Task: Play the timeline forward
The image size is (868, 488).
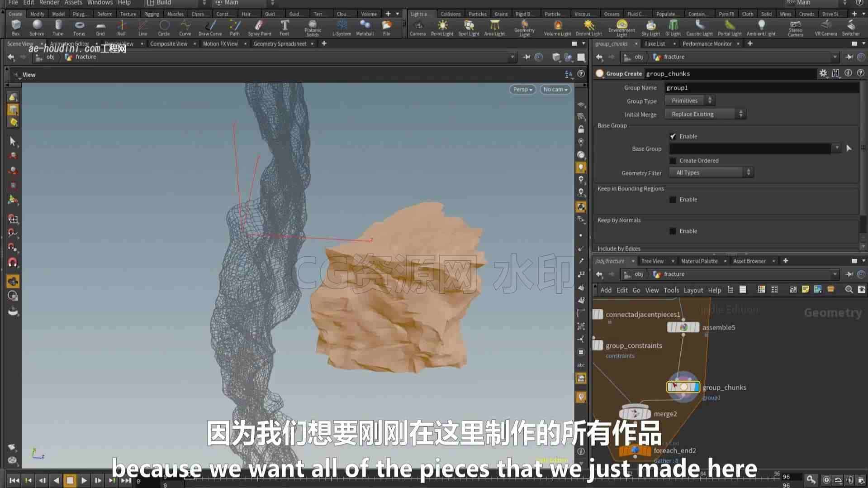Action: [84, 480]
